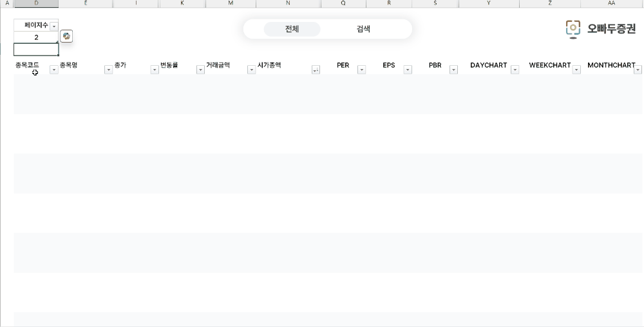Click the 종가 header text
Screen dimensions: 644x327
click(x=120, y=65)
